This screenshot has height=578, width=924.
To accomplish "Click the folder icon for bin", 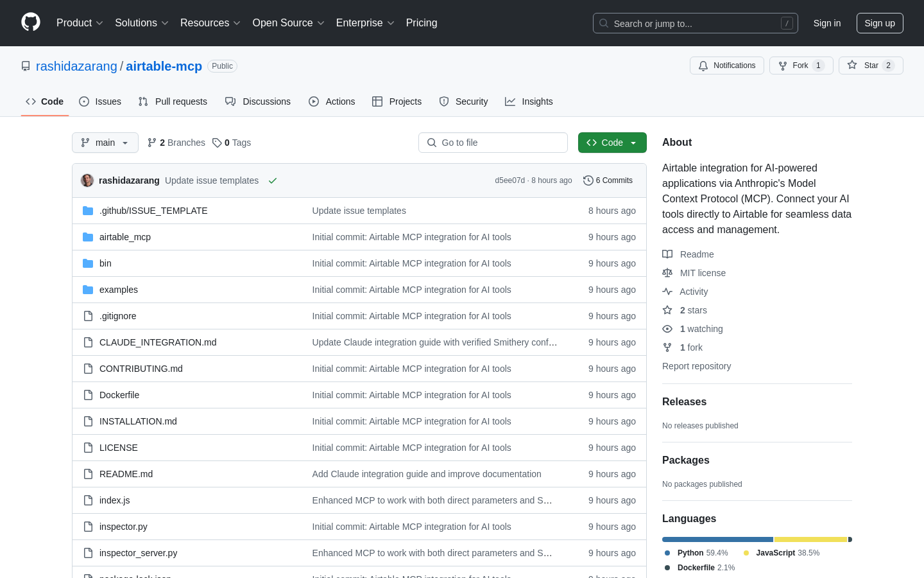I will click(88, 263).
